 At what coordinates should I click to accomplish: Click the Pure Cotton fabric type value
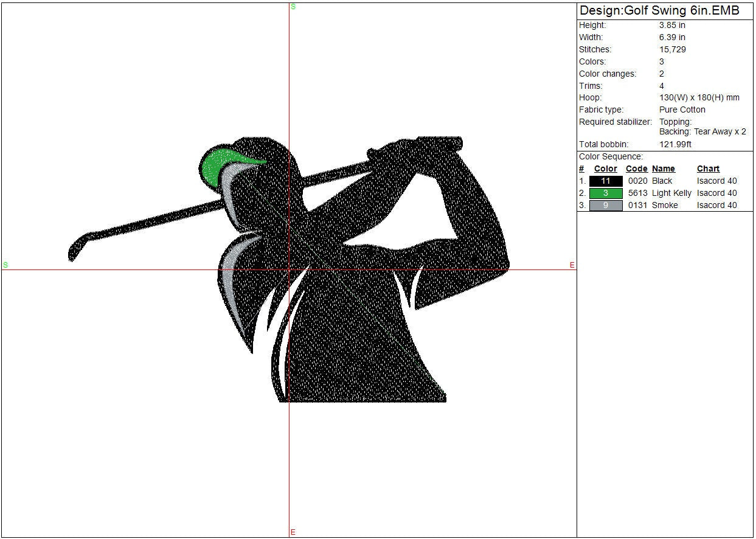point(682,110)
